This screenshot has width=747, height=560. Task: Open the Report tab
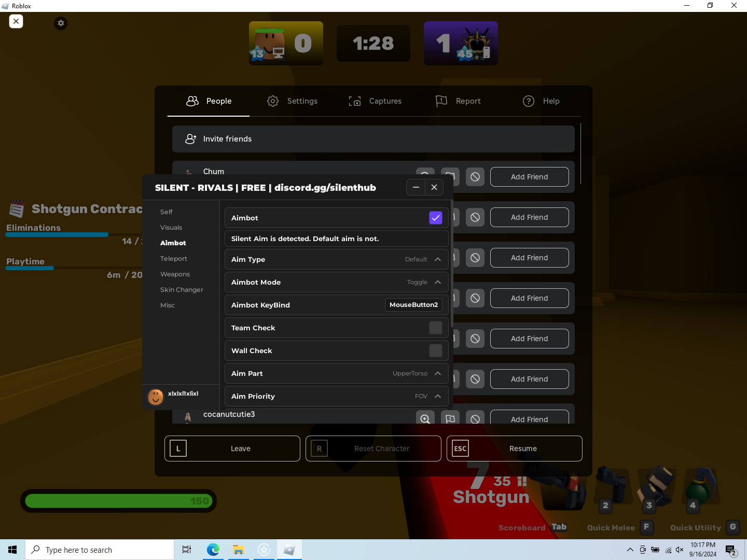(458, 101)
